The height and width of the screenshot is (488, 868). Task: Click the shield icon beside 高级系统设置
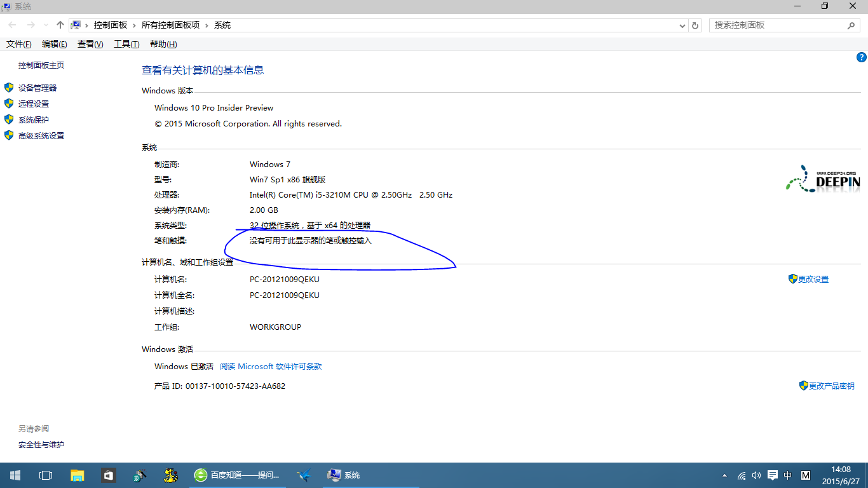[x=9, y=135]
